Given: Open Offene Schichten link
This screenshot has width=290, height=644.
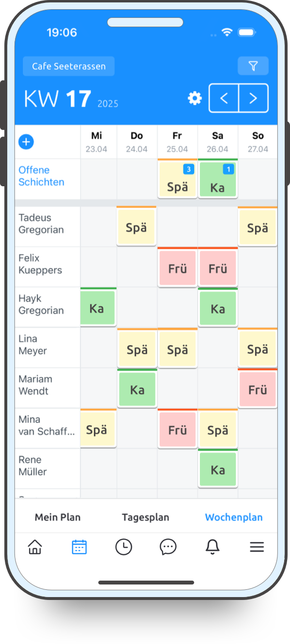Looking at the screenshot, I should point(42,176).
